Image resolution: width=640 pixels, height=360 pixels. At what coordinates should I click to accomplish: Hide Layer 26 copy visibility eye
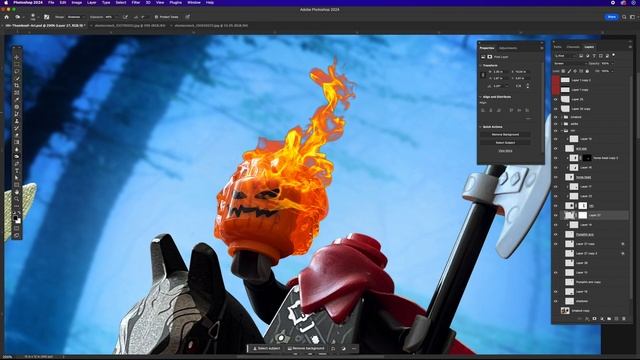tap(556, 109)
